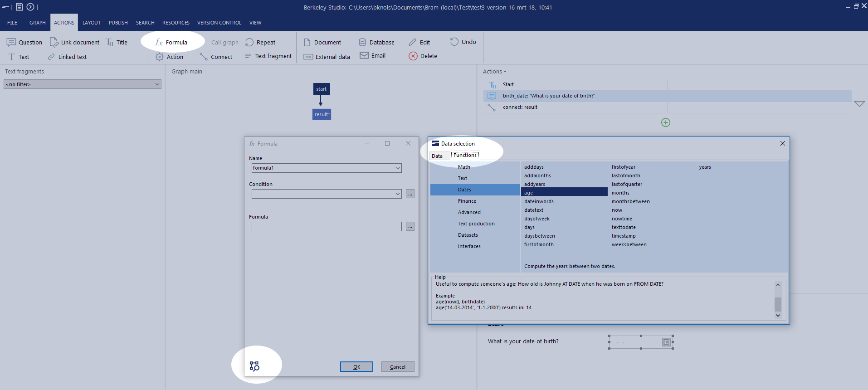Click the ellipsis button beside Formula field
868x390 pixels.
pos(410,226)
